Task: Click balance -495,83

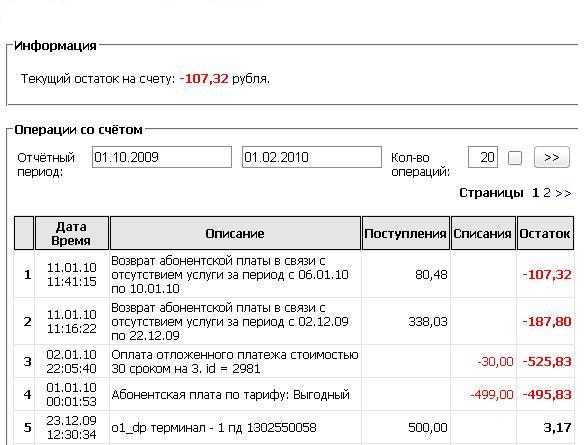Action: tap(547, 394)
